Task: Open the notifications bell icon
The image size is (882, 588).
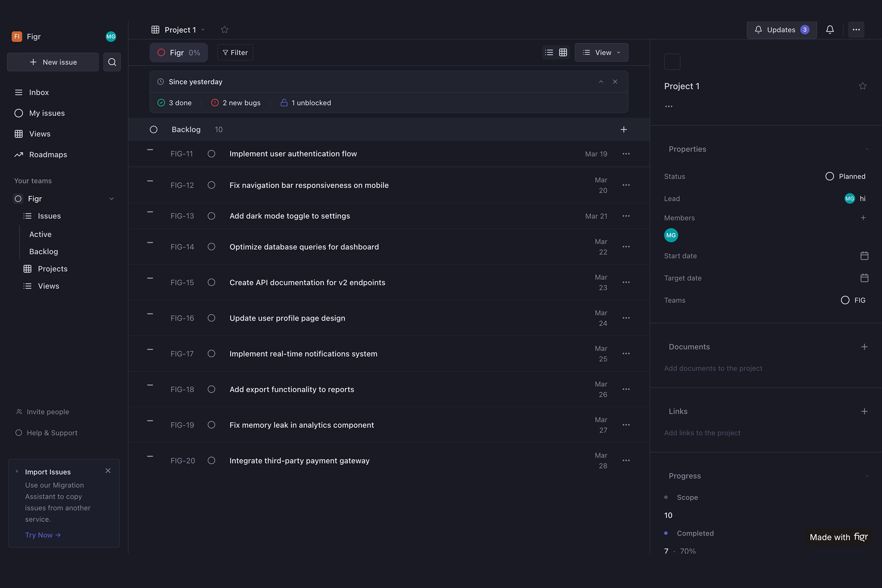Action: pyautogui.click(x=829, y=30)
